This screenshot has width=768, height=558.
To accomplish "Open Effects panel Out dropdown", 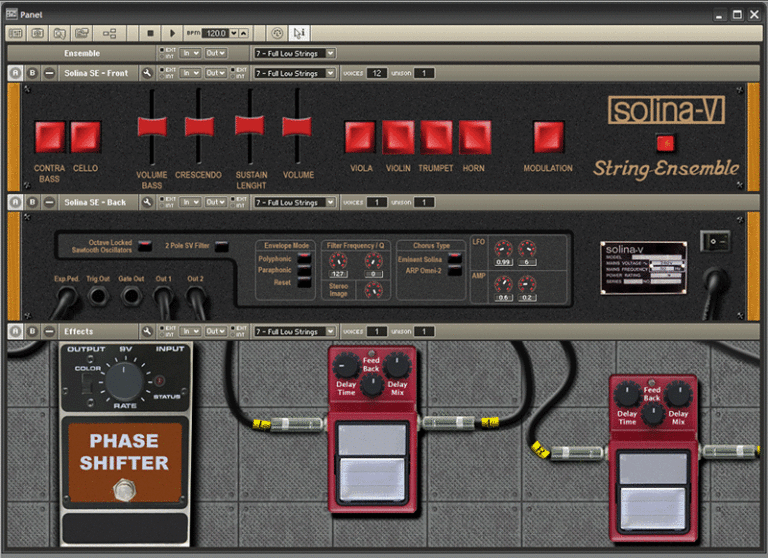I will [216, 331].
